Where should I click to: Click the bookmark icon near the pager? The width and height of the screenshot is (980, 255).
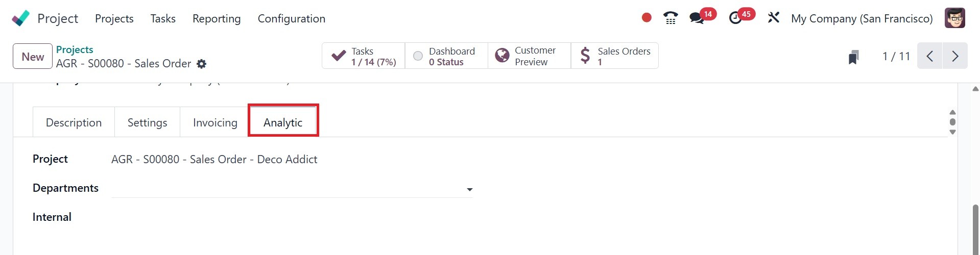[x=853, y=57]
